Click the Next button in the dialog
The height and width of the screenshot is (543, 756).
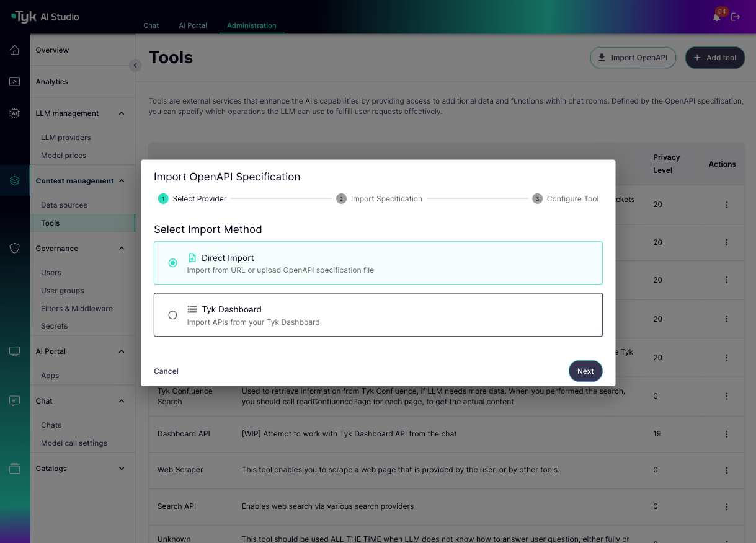coord(585,371)
